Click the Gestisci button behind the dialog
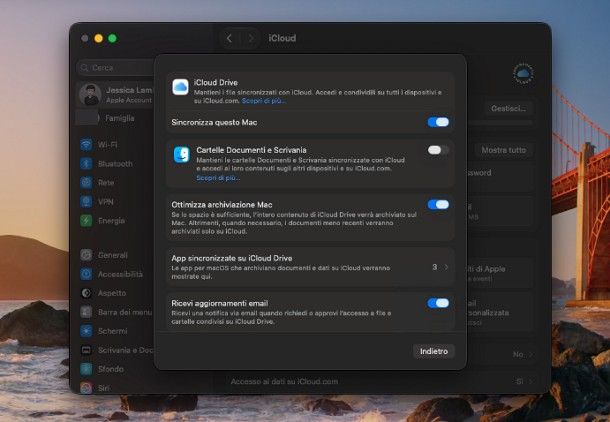The image size is (610, 422). point(508,109)
